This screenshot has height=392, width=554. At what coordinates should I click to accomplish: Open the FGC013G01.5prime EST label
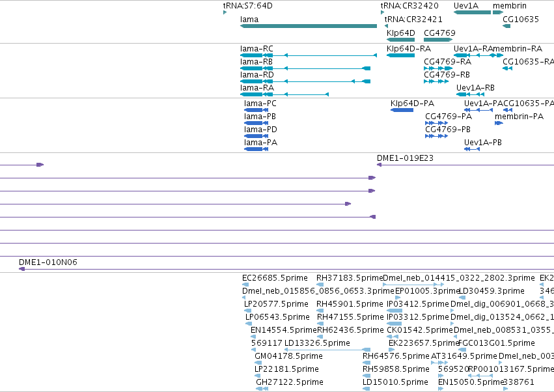[497, 344]
